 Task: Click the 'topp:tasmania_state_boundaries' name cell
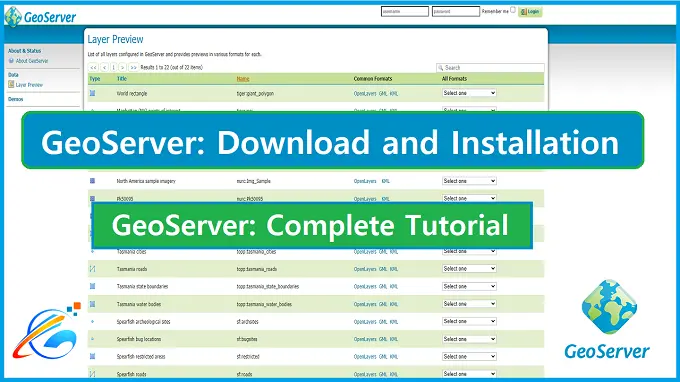(x=268, y=287)
